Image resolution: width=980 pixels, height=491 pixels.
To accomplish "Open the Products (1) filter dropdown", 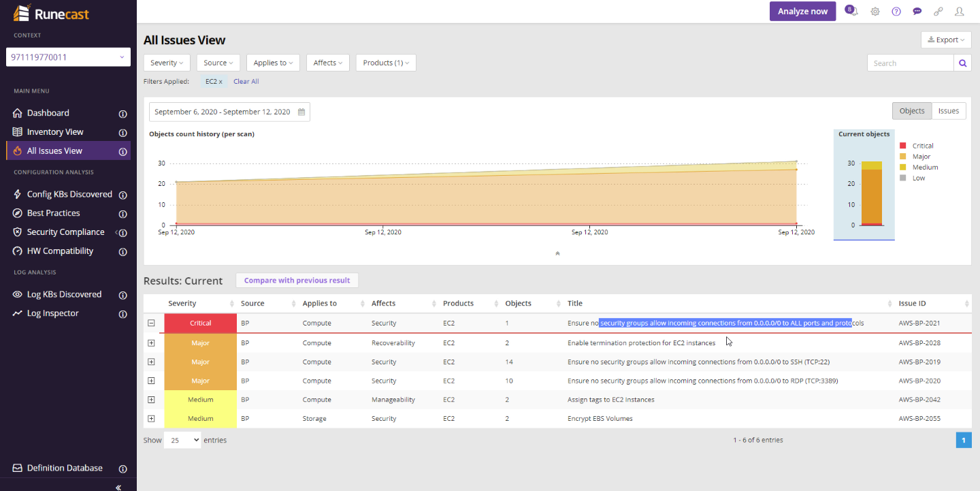I will pyautogui.click(x=386, y=63).
